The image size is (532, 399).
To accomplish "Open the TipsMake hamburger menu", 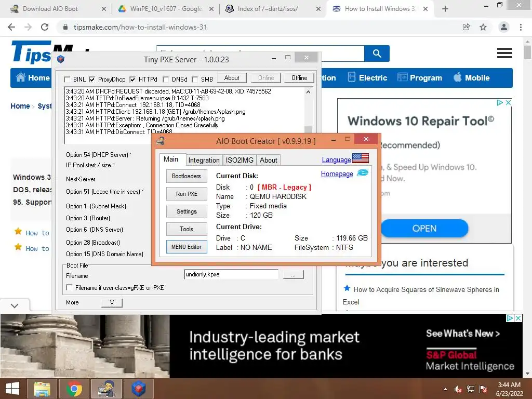I will click(x=504, y=53).
